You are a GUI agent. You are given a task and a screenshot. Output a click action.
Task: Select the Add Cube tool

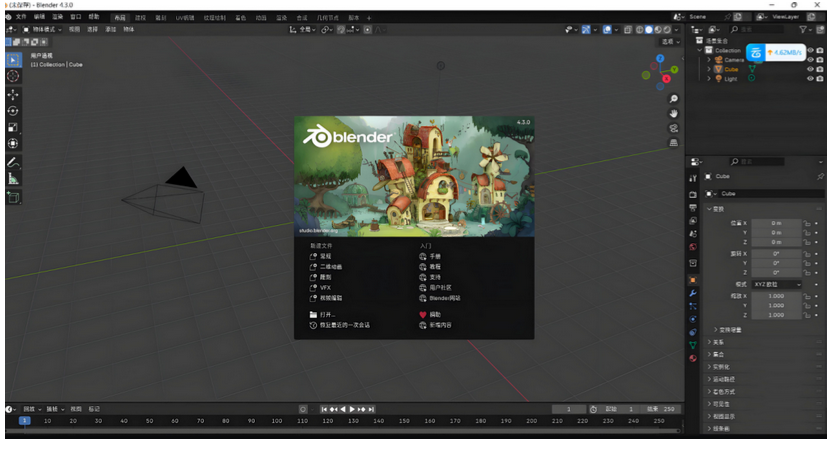(x=13, y=198)
